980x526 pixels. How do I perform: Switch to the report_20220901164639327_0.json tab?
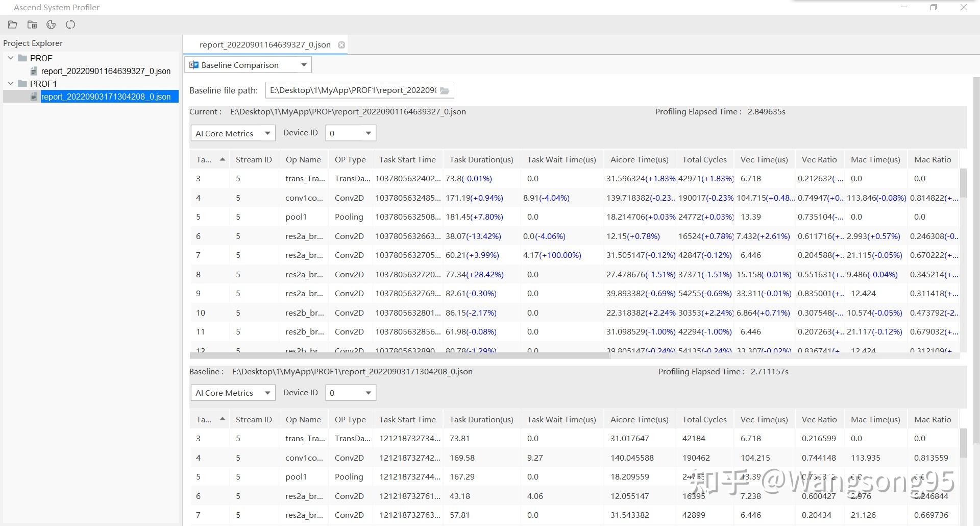point(264,45)
